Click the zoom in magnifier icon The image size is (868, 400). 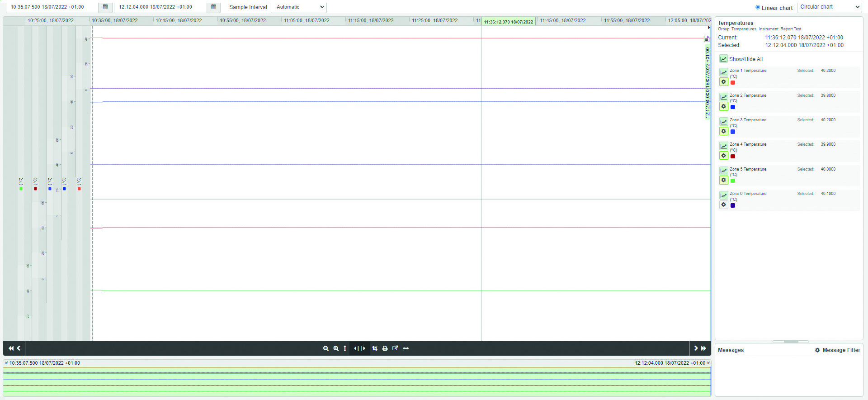click(336, 348)
